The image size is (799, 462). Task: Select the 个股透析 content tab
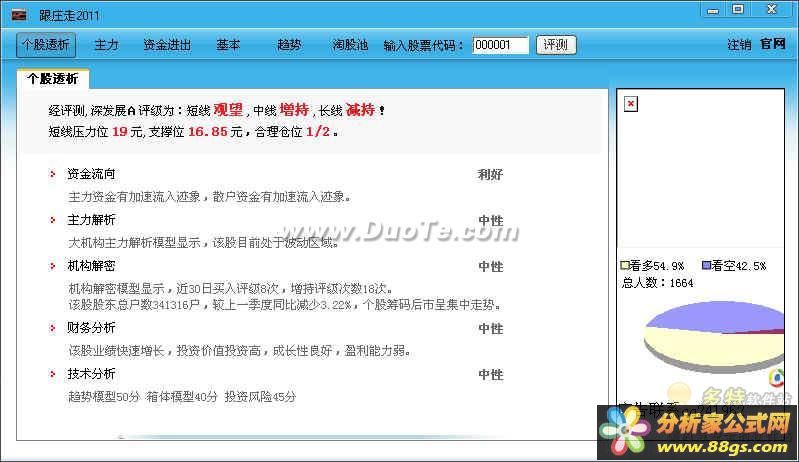[x=53, y=78]
